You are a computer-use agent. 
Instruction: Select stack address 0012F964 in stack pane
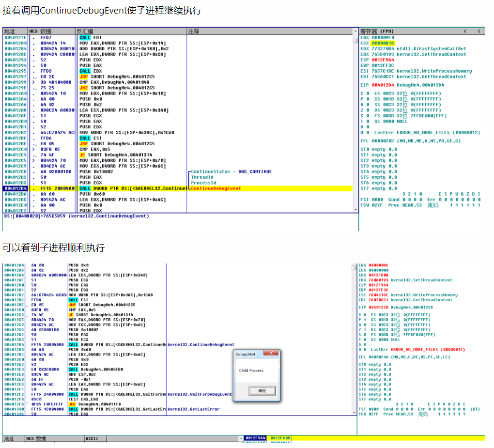pyautogui.click(x=256, y=438)
